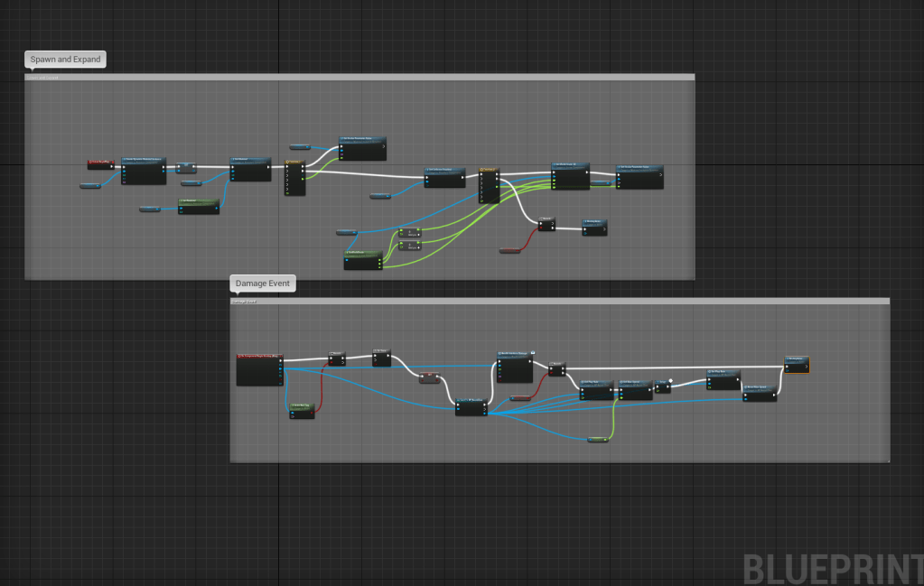Viewport: 924px width, 586px height.
Task: Select the Set World Scale 3D node
Action: pyautogui.click(x=569, y=177)
